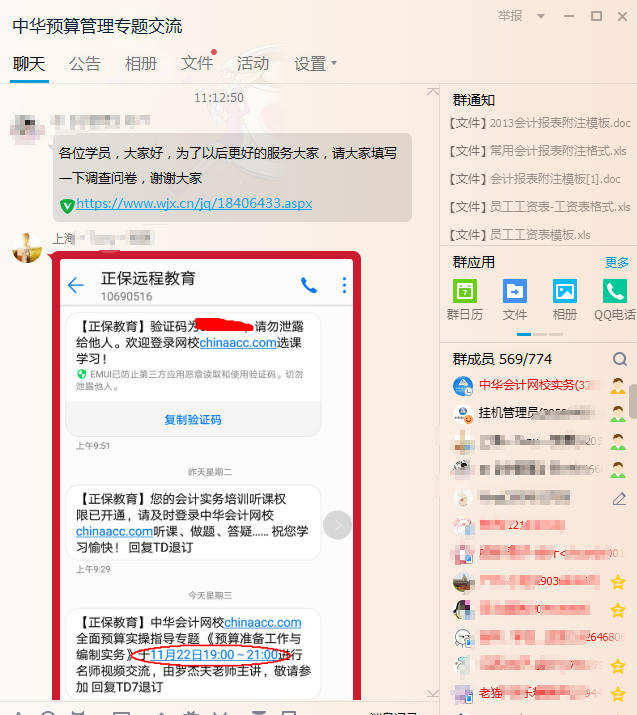
Task: Click the member list scrollbar thumb
Action: coord(633,401)
